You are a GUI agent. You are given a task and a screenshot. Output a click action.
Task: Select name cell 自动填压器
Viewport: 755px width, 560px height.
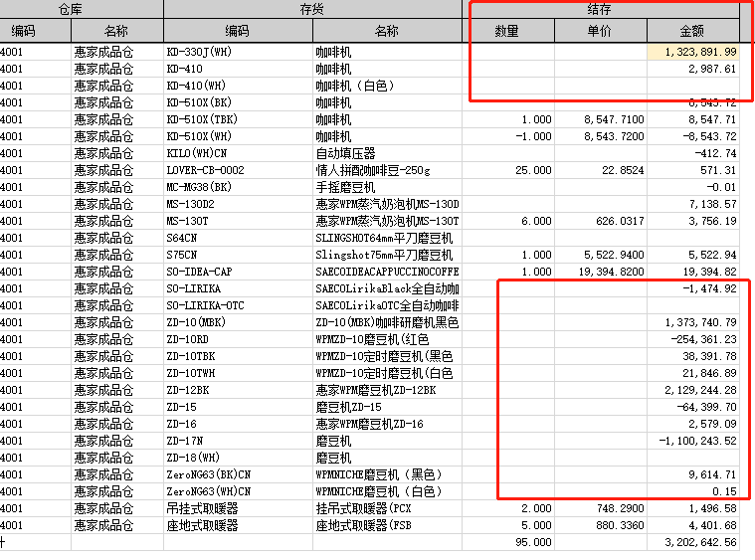point(387,153)
